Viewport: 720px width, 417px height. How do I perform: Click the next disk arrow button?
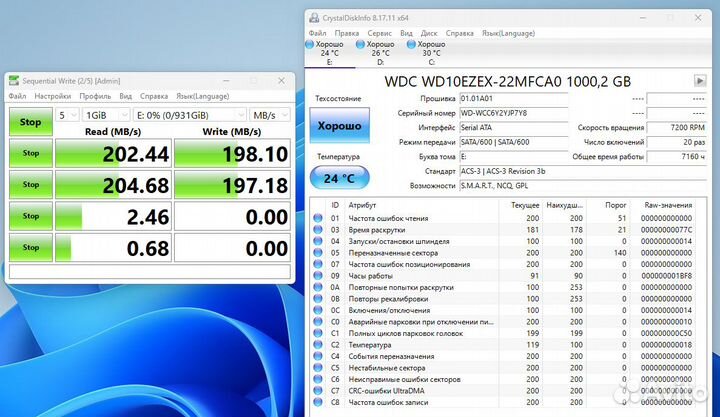pos(699,81)
